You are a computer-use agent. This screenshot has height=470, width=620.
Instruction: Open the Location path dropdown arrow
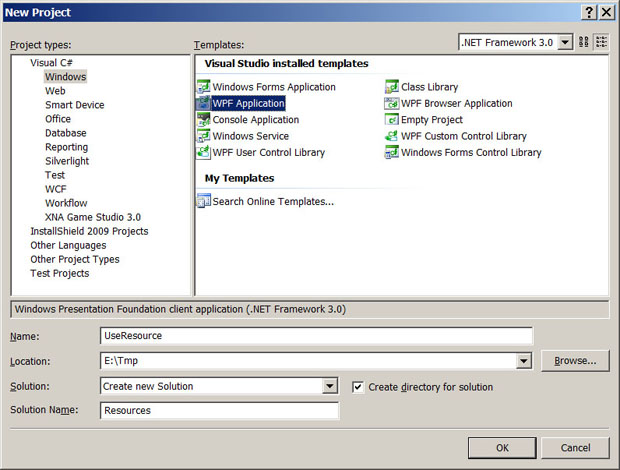(524, 361)
